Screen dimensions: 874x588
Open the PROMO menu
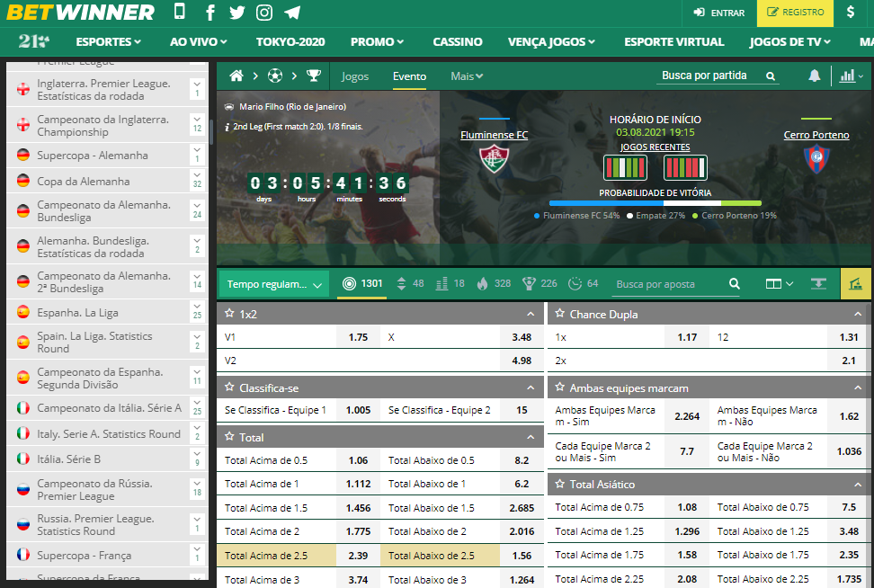(377, 41)
